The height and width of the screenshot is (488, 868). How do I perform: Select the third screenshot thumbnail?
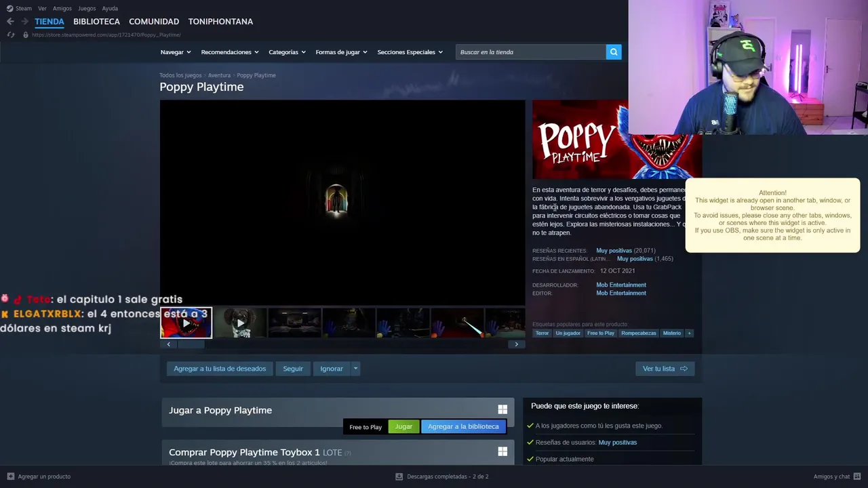point(294,323)
